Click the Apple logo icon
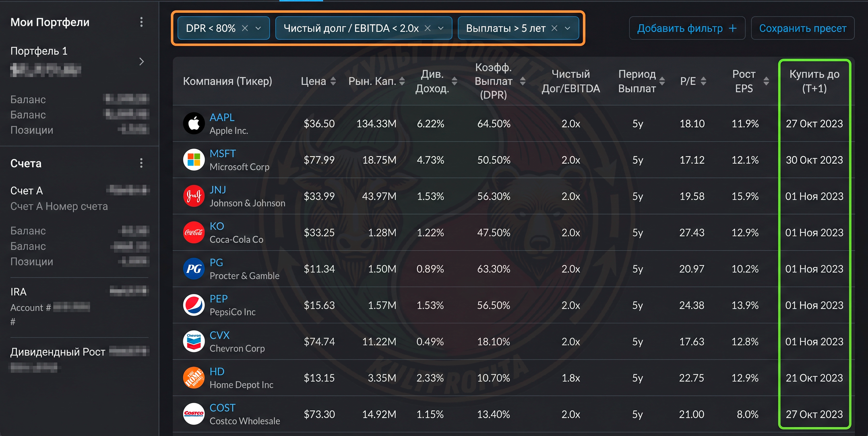This screenshot has height=436, width=868. [194, 123]
